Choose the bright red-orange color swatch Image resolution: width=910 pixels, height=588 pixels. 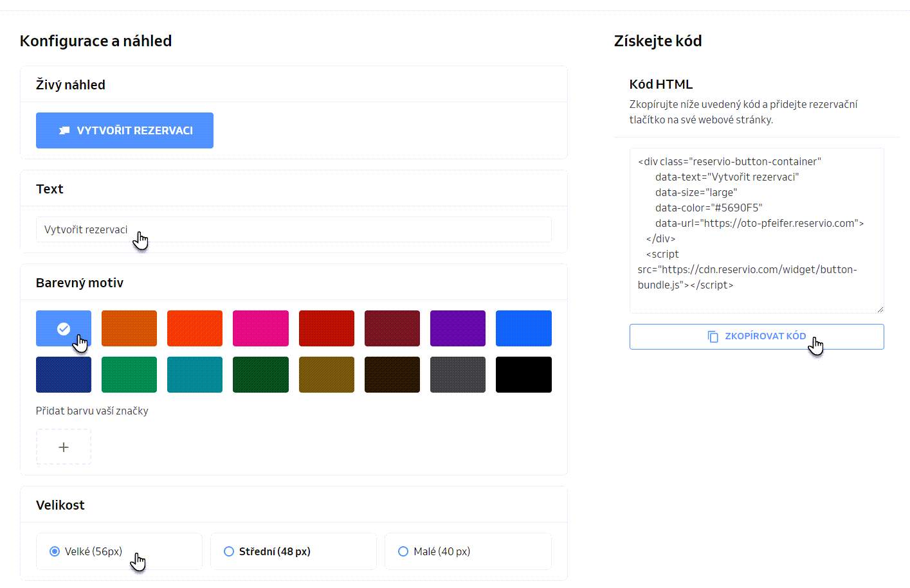click(195, 328)
